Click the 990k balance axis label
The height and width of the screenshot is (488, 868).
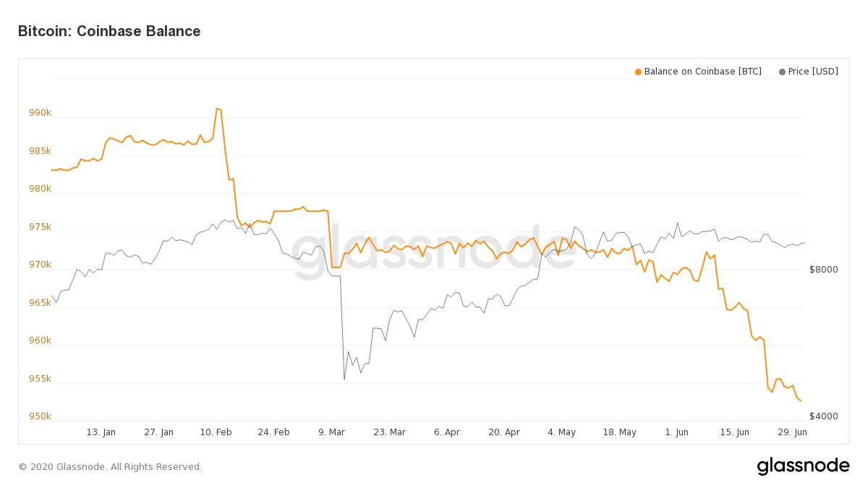pyautogui.click(x=40, y=113)
